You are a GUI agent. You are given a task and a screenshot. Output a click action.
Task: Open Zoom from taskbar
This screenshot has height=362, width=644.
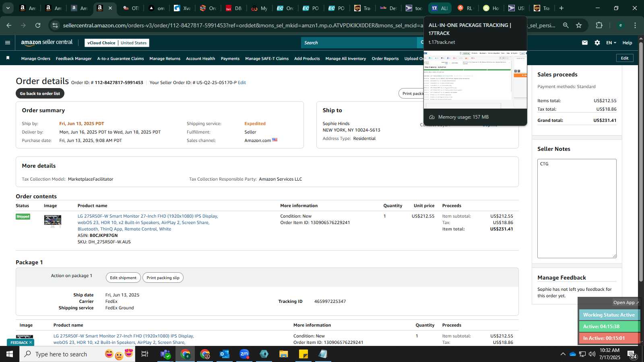pyautogui.click(x=244, y=354)
